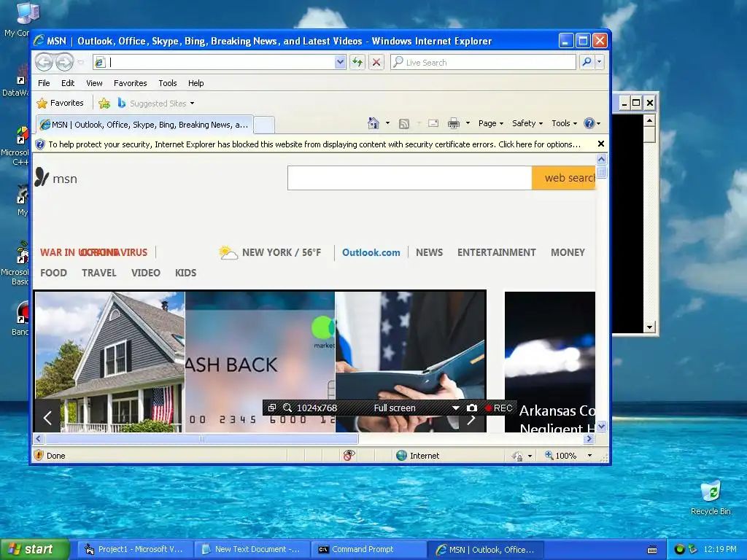Go back with the browser Back arrow
This screenshot has height=560, width=747.
click(x=44, y=62)
